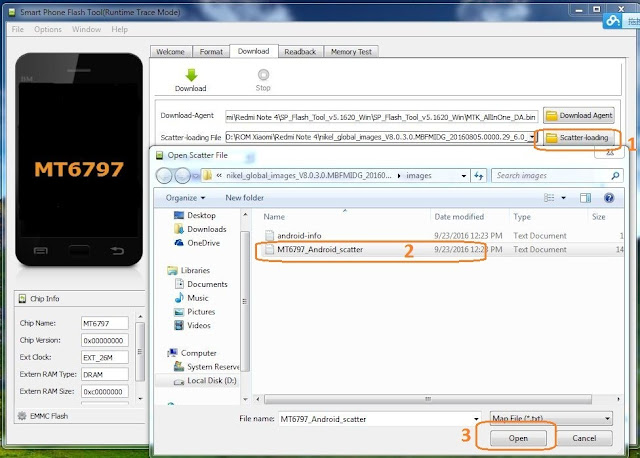Sort by Type column header
The height and width of the screenshot is (458, 640).
point(522,217)
